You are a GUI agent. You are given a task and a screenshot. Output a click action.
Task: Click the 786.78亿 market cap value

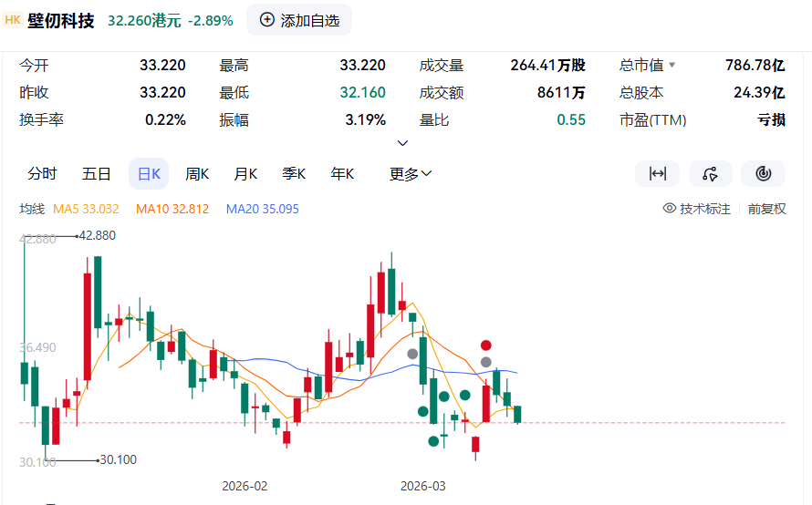755,66
